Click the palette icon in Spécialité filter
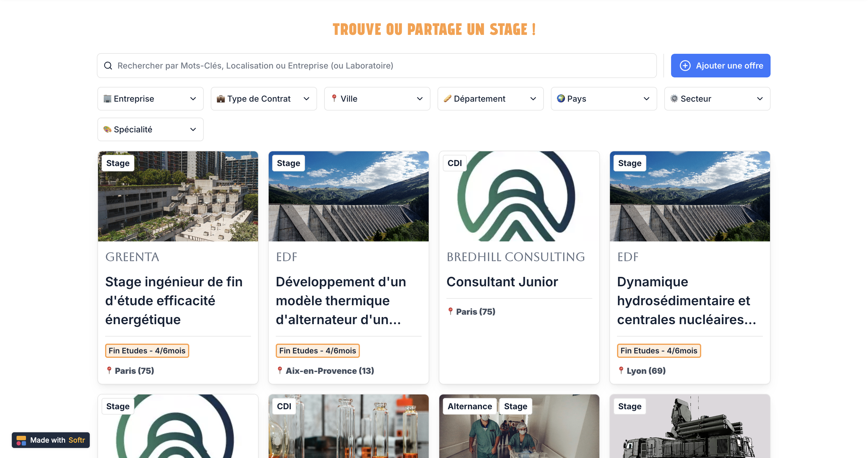This screenshot has width=868, height=458. [107, 129]
